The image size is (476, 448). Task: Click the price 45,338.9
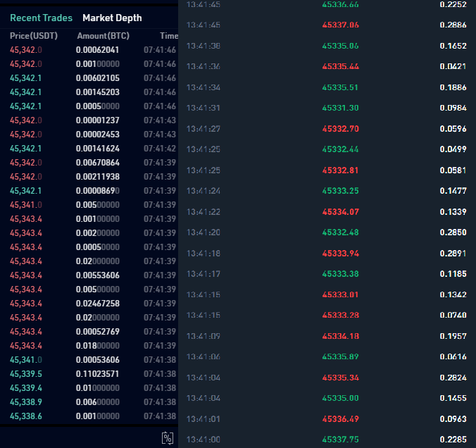coord(26,402)
